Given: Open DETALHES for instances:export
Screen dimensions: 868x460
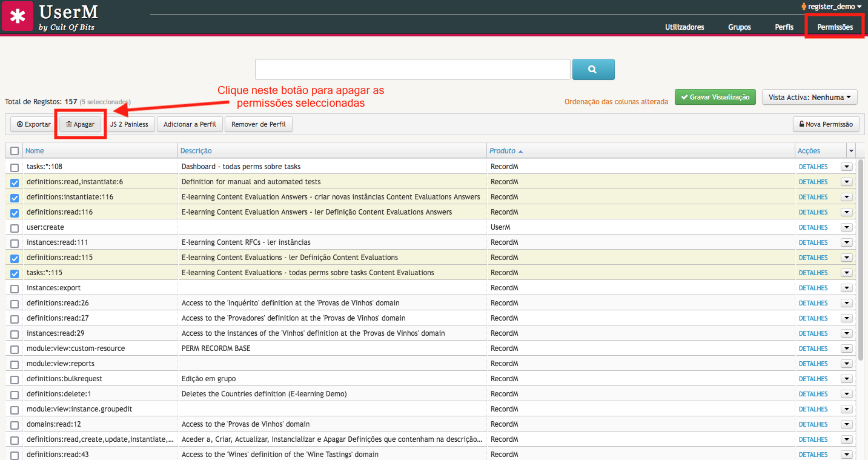Looking at the screenshot, I should 813,288.
